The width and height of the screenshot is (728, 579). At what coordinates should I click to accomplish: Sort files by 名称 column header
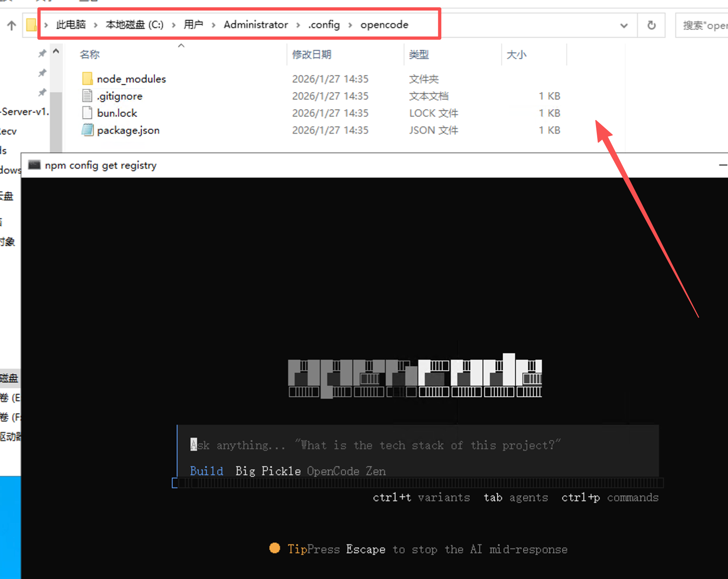point(90,54)
